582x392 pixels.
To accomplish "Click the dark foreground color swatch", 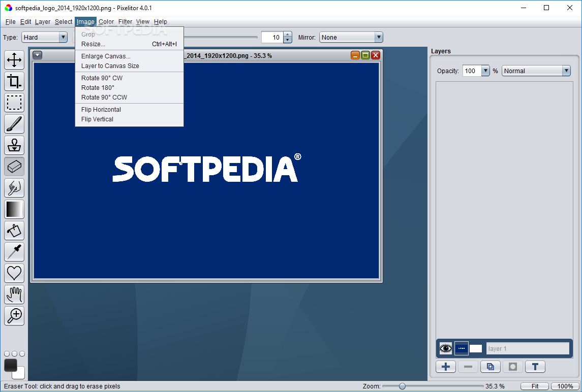I will tap(10, 365).
